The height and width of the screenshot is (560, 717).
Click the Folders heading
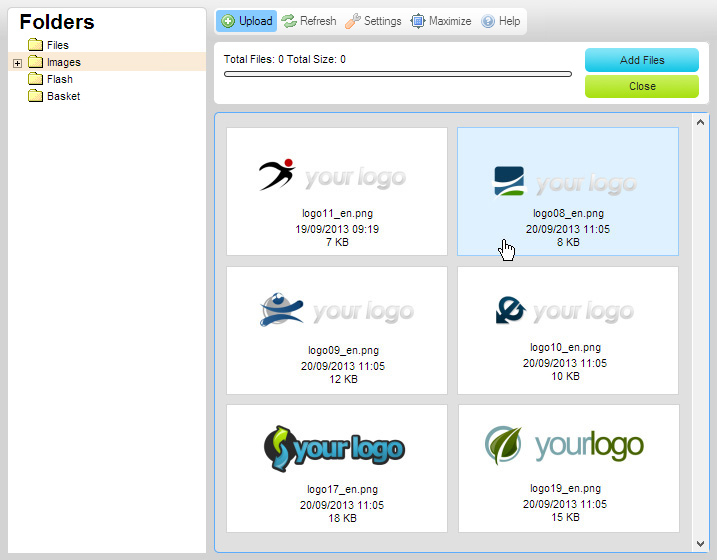(57, 22)
